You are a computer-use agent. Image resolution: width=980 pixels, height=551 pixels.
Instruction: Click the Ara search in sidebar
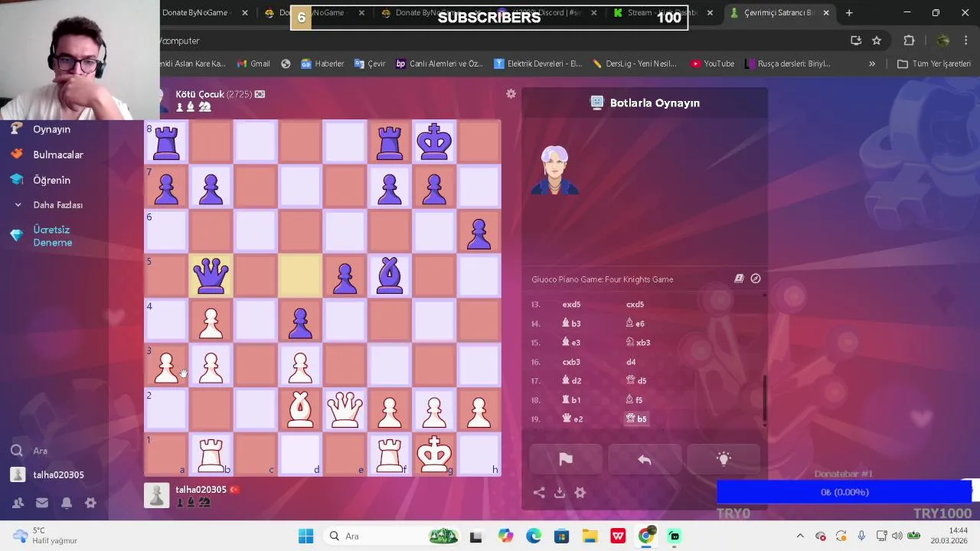[40, 451]
